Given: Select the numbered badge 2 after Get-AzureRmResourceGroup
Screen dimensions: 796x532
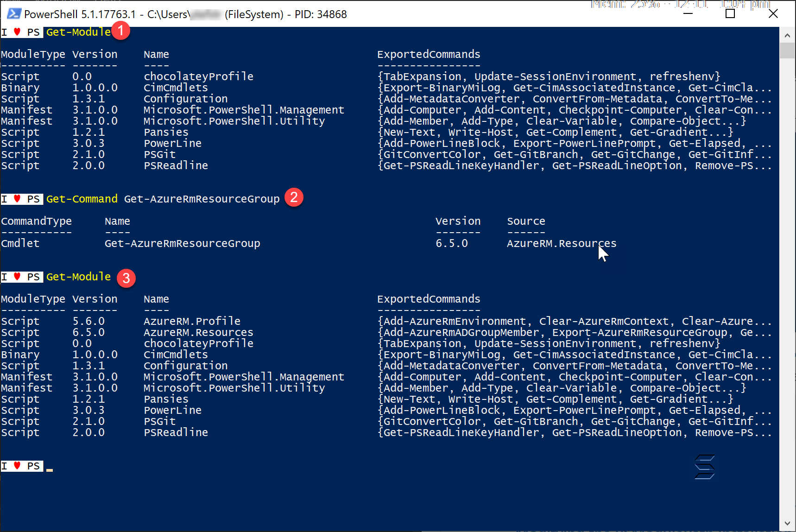Looking at the screenshot, I should tap(294, 197).
